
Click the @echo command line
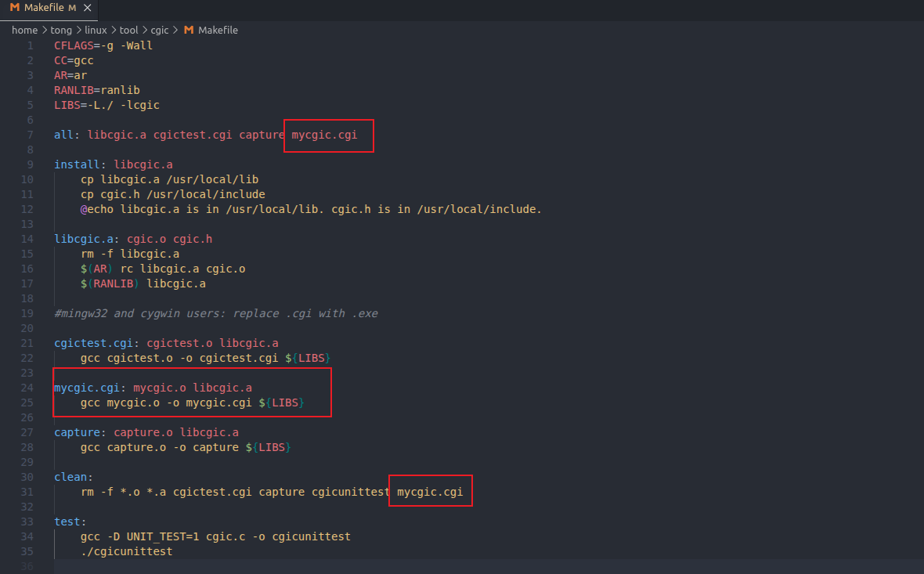point(311,209)
